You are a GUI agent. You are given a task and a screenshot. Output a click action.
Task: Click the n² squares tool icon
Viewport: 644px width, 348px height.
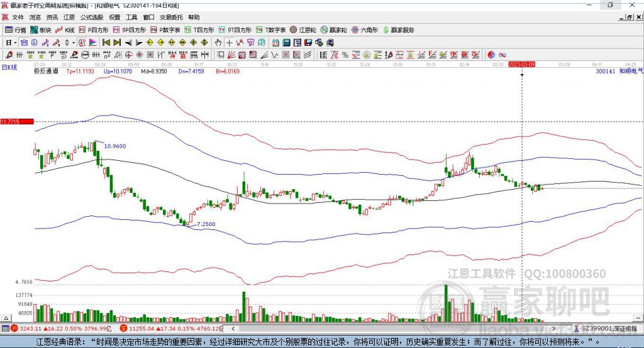(x=107, y=55)
